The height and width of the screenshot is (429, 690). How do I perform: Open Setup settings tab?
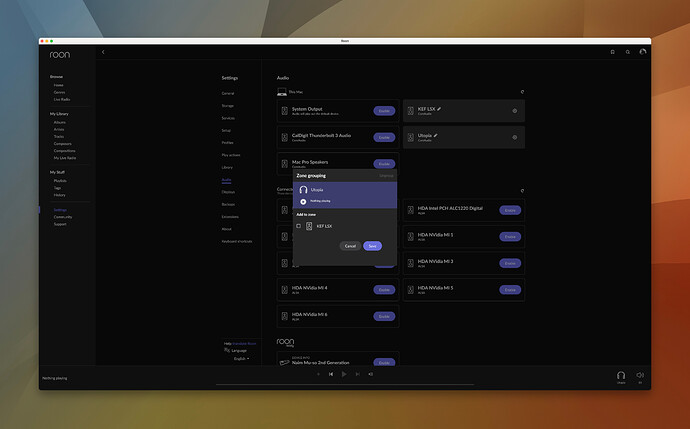[226, 130]
